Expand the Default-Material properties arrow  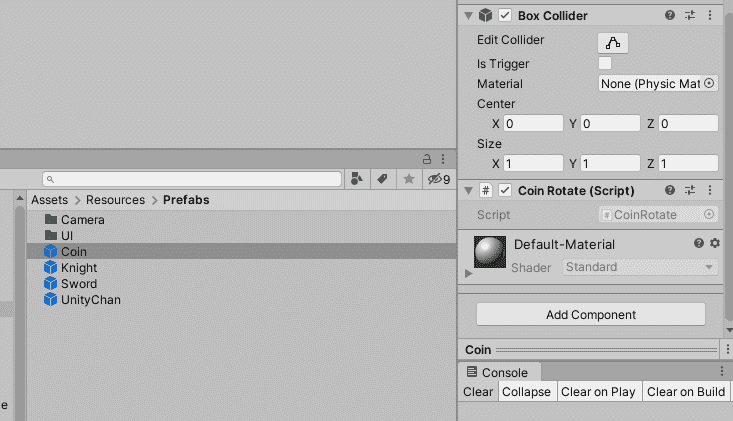(x=468, y=273)
